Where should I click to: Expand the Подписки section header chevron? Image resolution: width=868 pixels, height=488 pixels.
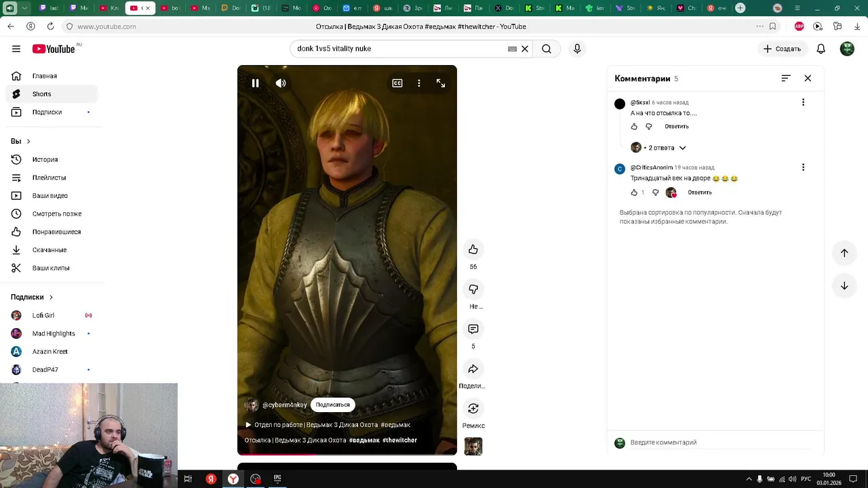coord(50,297)
